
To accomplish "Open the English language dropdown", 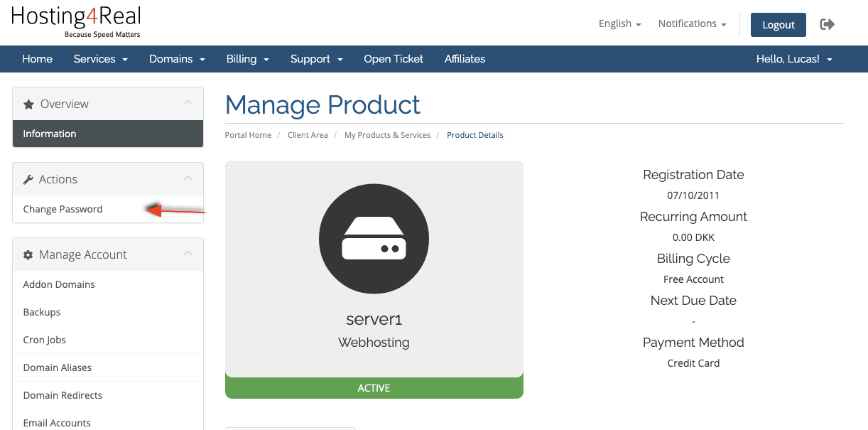I will click(x=619, y=24).
